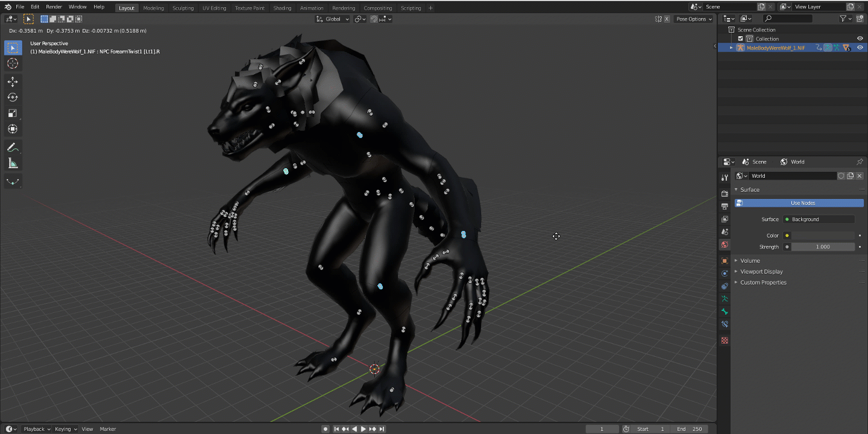Open the View Layer properties tab

point(725,219)
